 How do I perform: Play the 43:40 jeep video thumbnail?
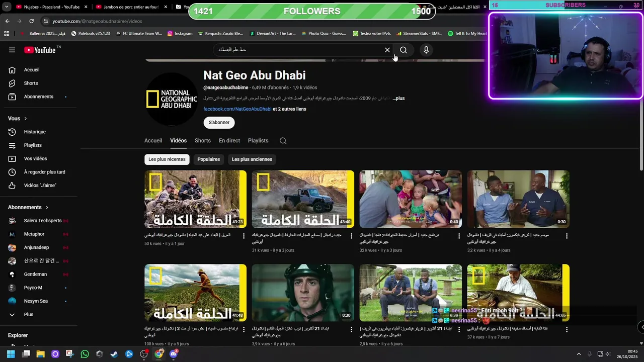[303, 199]
